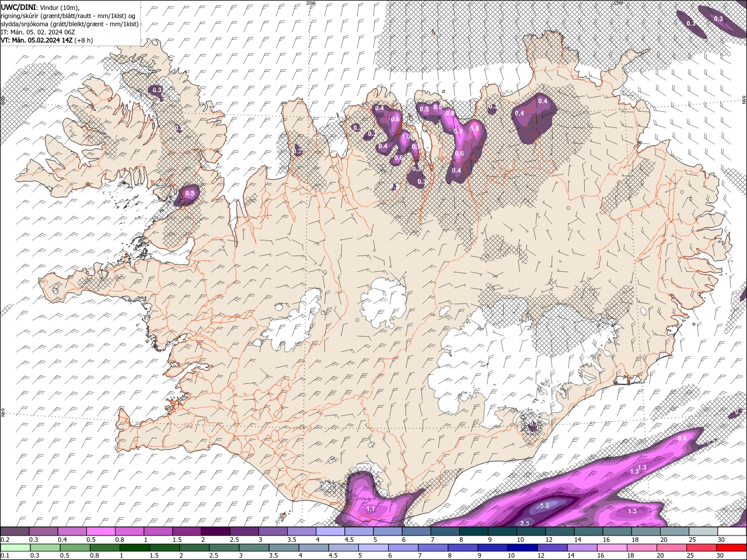This screenshot has width=747, height=560.
Task: Click the white 30 swatch in top scale
Action: tap(732, 531)
